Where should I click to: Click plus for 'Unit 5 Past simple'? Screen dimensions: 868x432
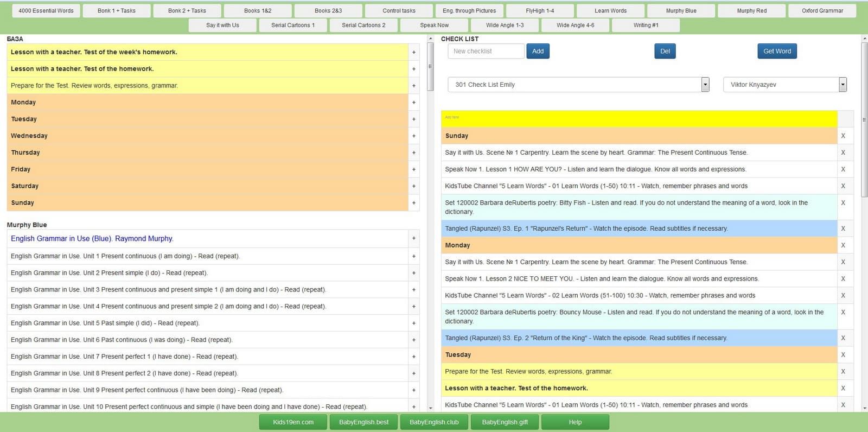pos(413,323)
